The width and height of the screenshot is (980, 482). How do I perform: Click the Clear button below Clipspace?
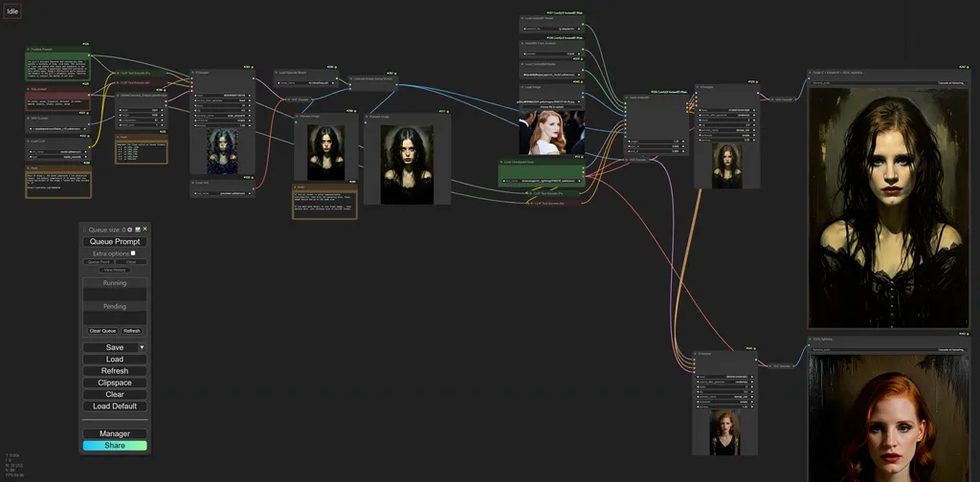pos(115,394)
